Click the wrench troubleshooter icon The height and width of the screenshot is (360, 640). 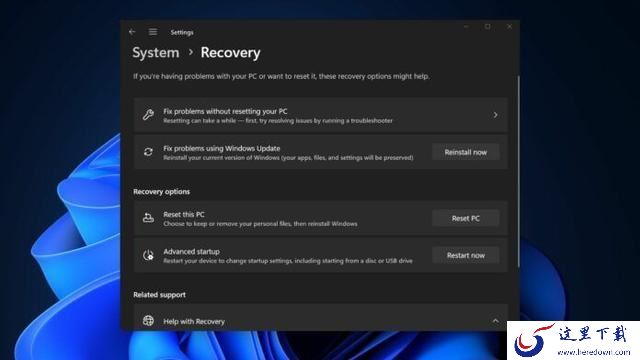pyautogui.click(x=148, y=115)
